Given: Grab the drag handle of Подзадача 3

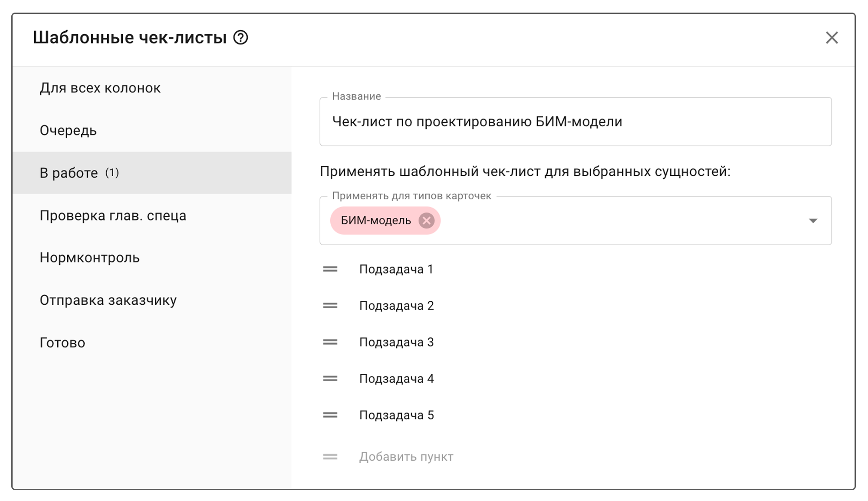Looking at the screenshot, I should coord(330,342).
